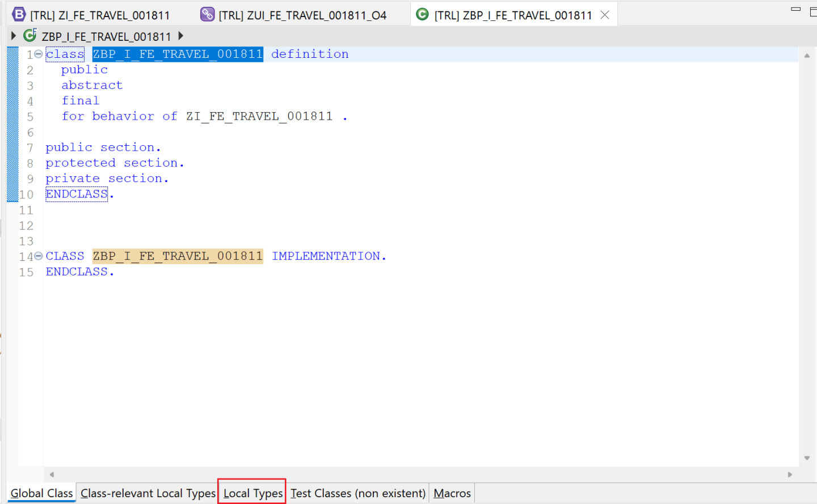Click ZI_FE_TRAVEL_001811 in the behavior line
This screenshot has width=817, height=504.
tap(259, 116)
